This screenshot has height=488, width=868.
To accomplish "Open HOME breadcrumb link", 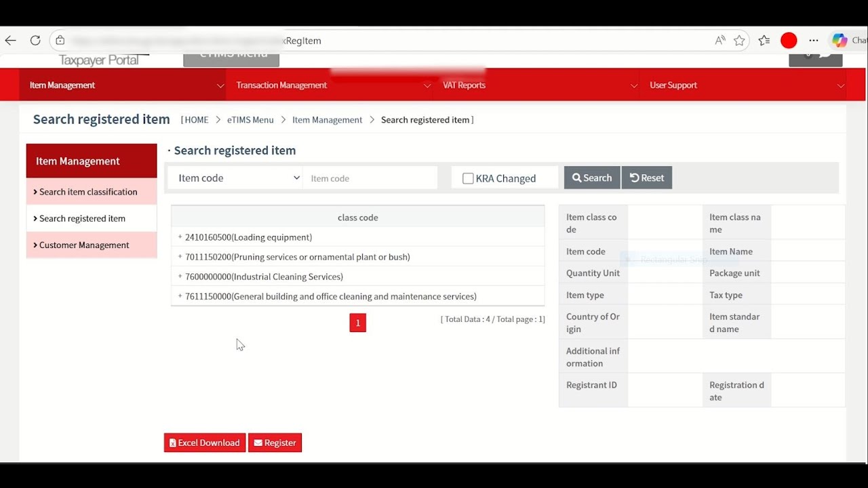I will click(x=197, y=120).
